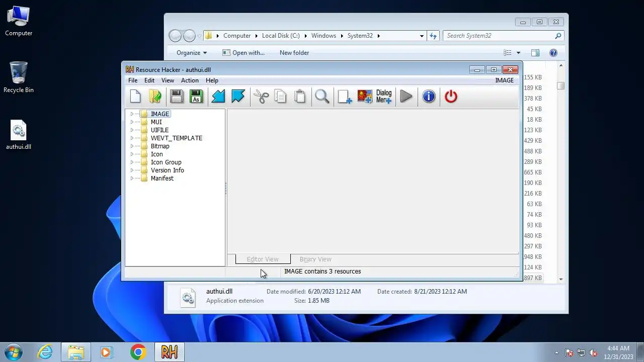Click New folder in Explorer

coord(294,53)
